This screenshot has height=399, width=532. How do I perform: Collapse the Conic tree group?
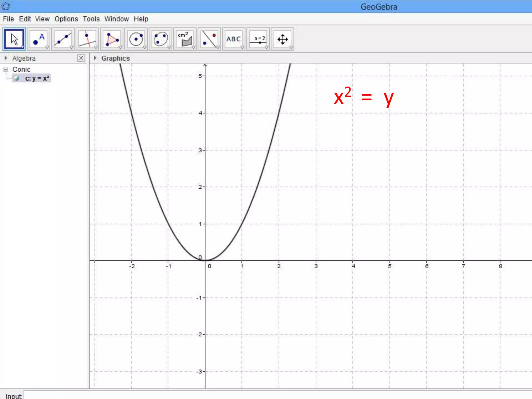[x=6, y=69]
